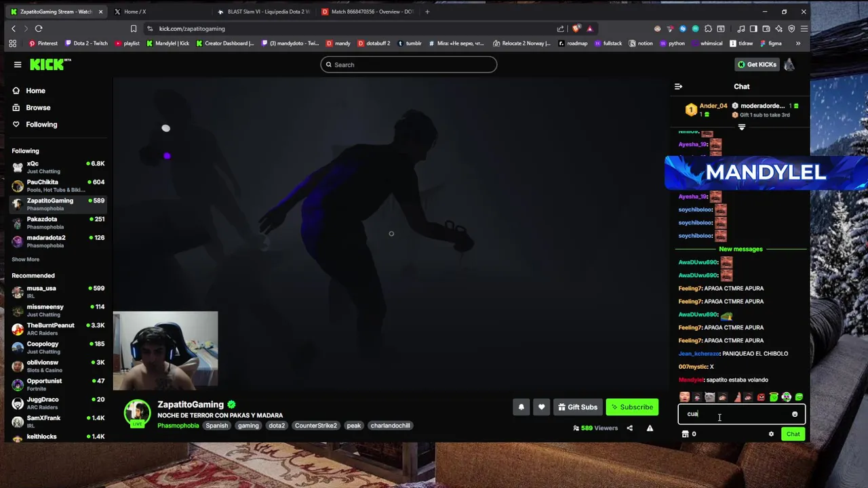The height and width of the screenshot is (488, 868).
Task: Open browser extensions puzzle icon
Action: tap(708, 28)
